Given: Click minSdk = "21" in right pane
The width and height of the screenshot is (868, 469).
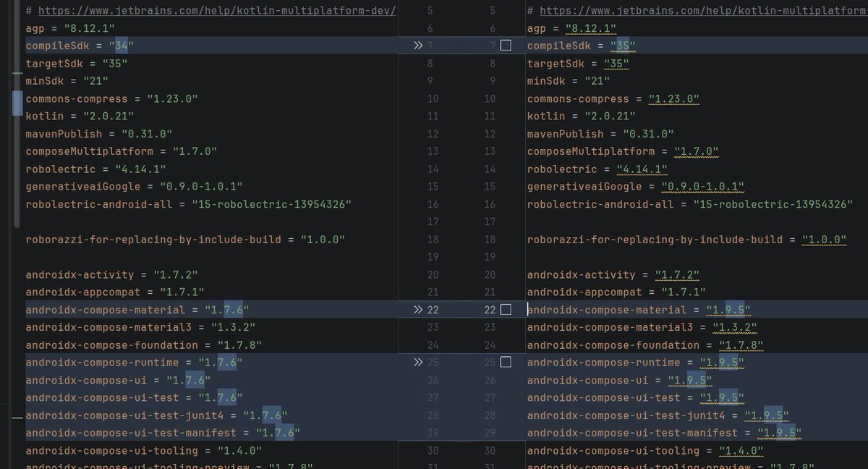Looking at the screenshot, I should coord(569,81).
